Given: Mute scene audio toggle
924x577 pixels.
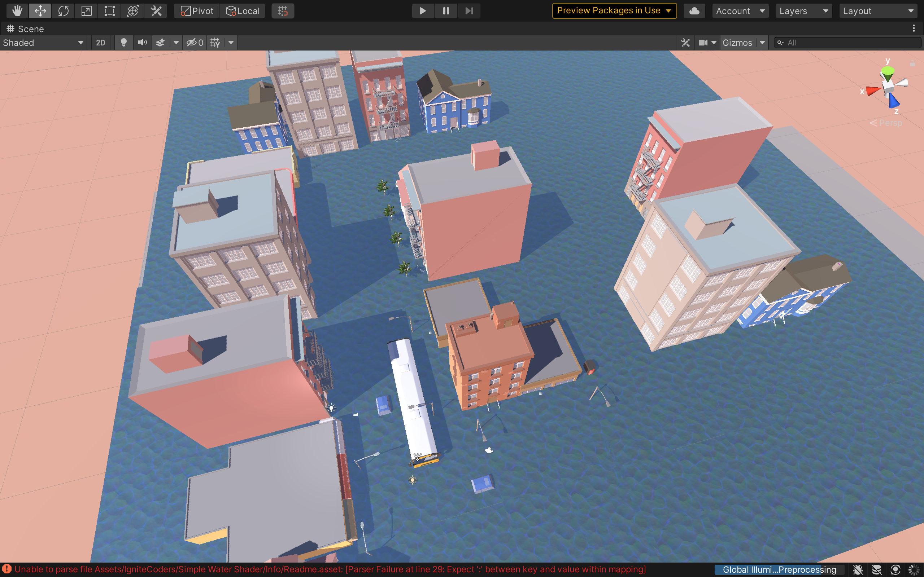Looking at the screenshot, I should pos(143,43).
